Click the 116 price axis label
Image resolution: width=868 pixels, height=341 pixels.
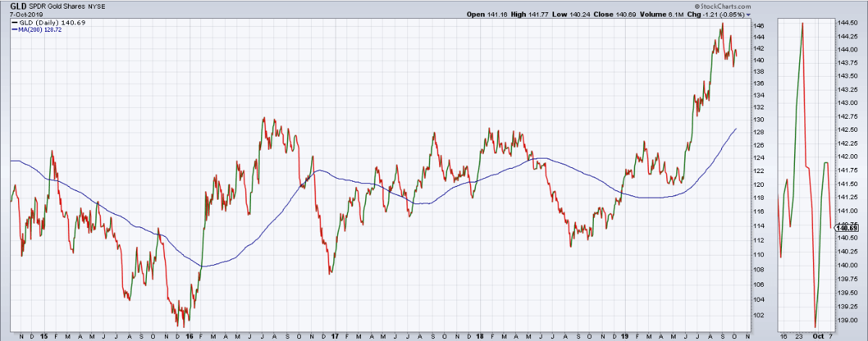(758, 211)
